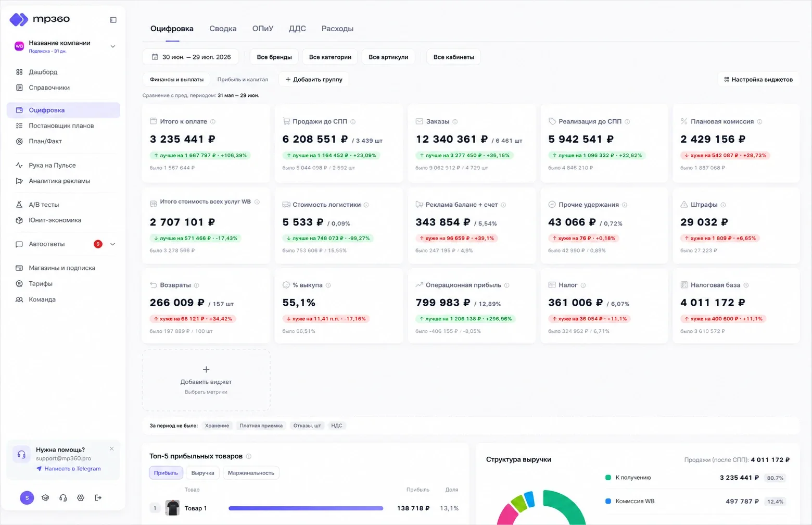
Task: Click the logout icon in sidebar footer
Action: pyautogui.click(x=98, y=498)
